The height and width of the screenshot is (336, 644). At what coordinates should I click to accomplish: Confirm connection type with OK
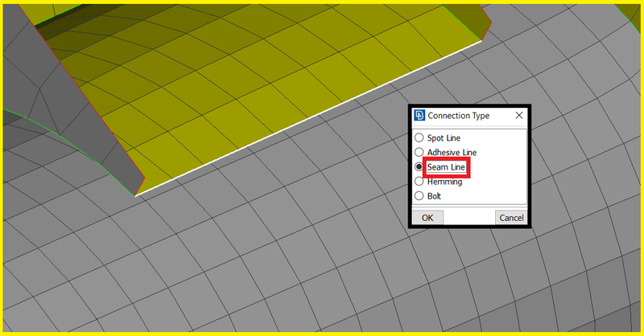(x=427, y=218)
